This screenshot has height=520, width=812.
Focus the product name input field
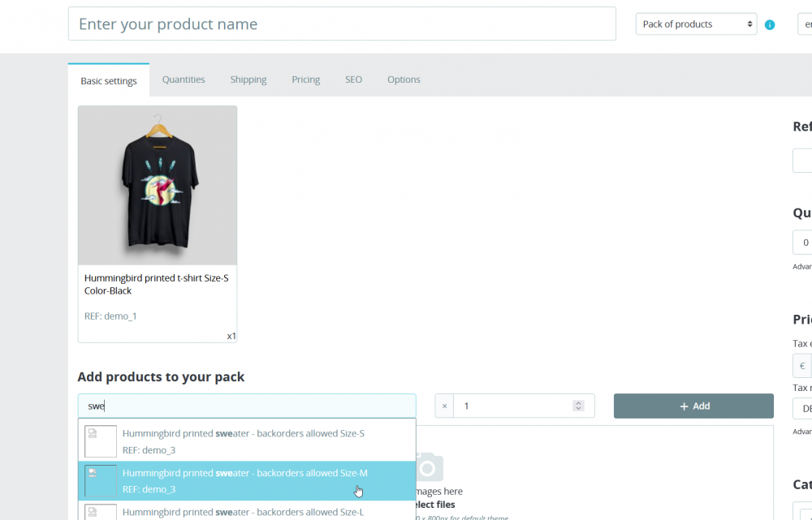[x=342, y=24]
